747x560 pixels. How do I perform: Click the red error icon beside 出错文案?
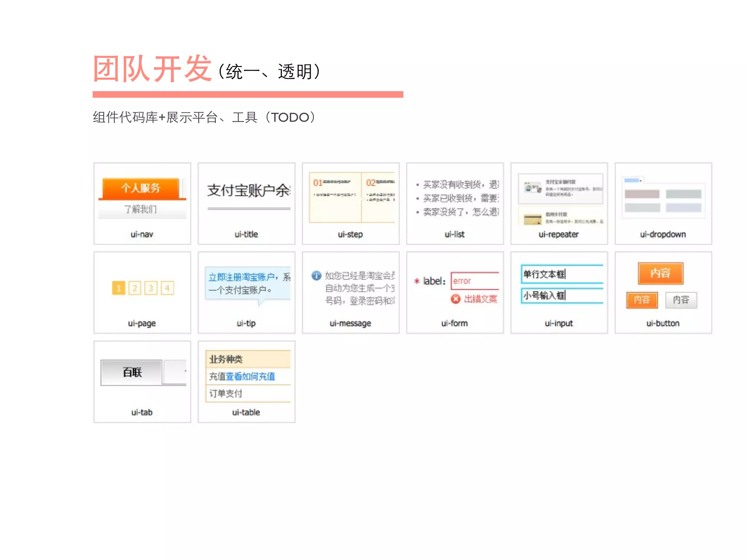pyautogui.click(x=456, y=299)
